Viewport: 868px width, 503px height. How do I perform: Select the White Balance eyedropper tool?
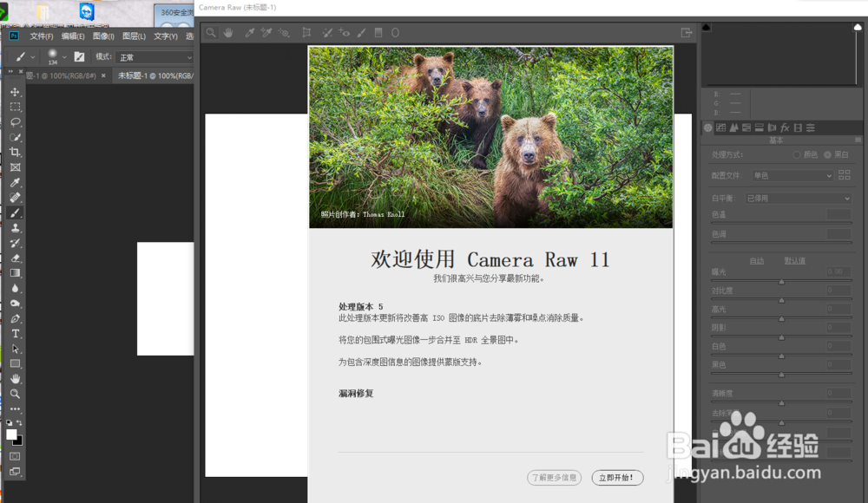pos(250,32)
